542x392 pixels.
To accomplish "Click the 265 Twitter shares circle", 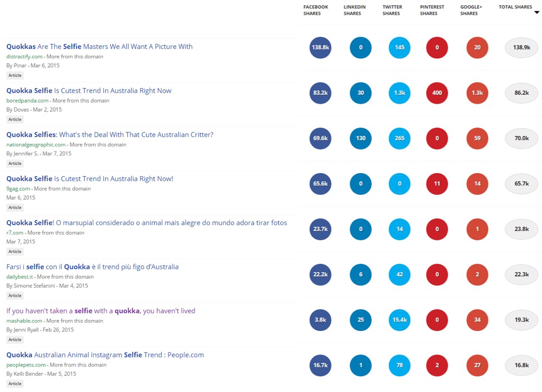I will pos(400,138).
